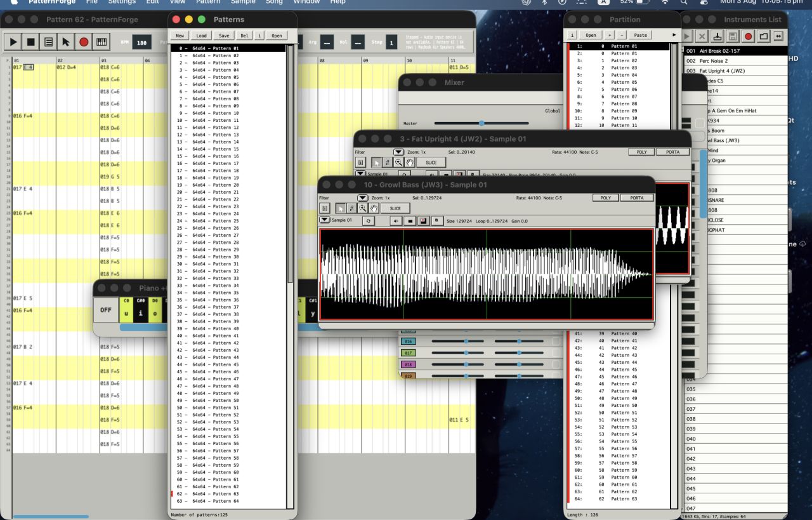
Task: Click the OFF key in the Piano window
Action: tap(106, 310)
